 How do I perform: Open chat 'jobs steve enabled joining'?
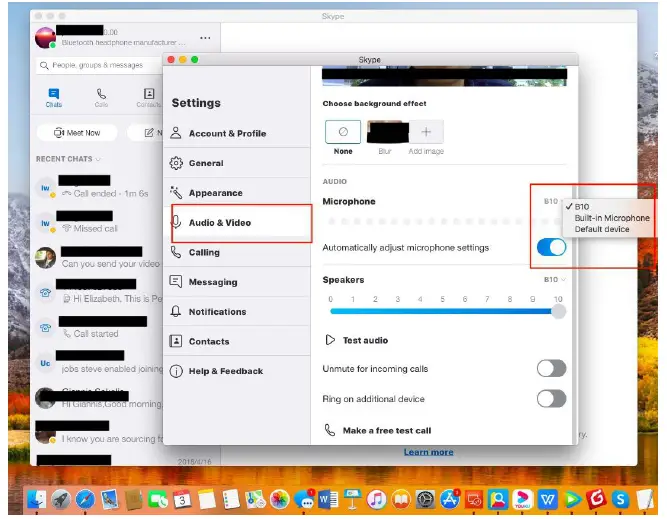click(x=98, y=362)
